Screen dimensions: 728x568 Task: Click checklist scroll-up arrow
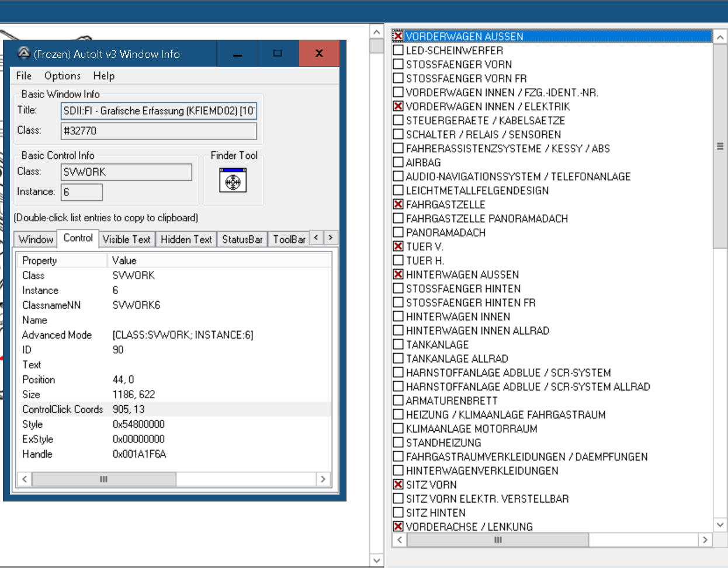(x=720, y=37)
